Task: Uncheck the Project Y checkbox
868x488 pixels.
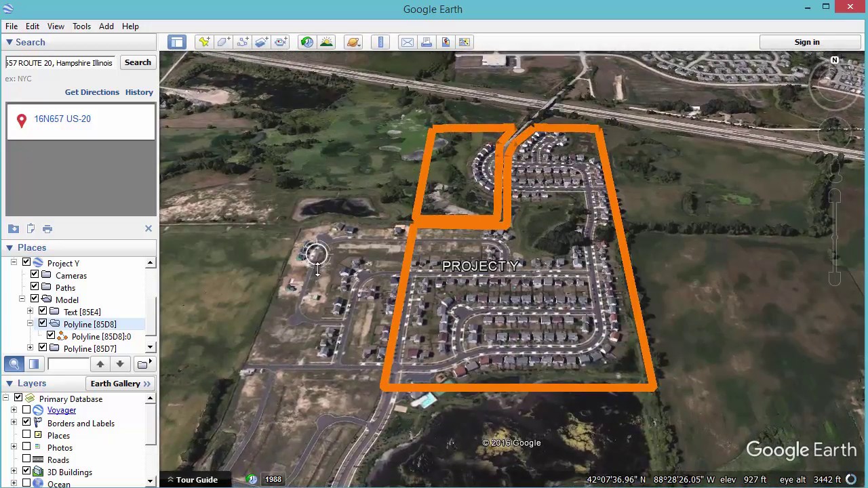Action: point(26,262)
